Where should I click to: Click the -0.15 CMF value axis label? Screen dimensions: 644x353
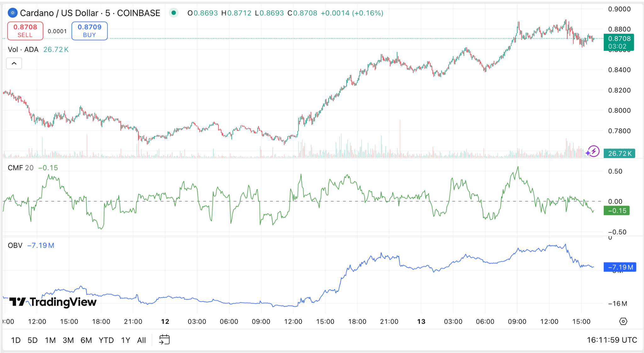[617, 210]
